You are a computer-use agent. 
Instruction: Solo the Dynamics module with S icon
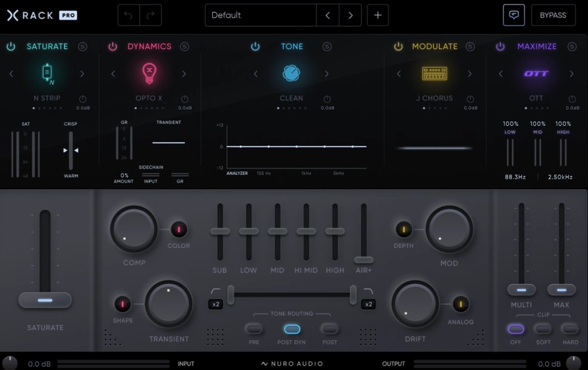(x=184, y=46)
